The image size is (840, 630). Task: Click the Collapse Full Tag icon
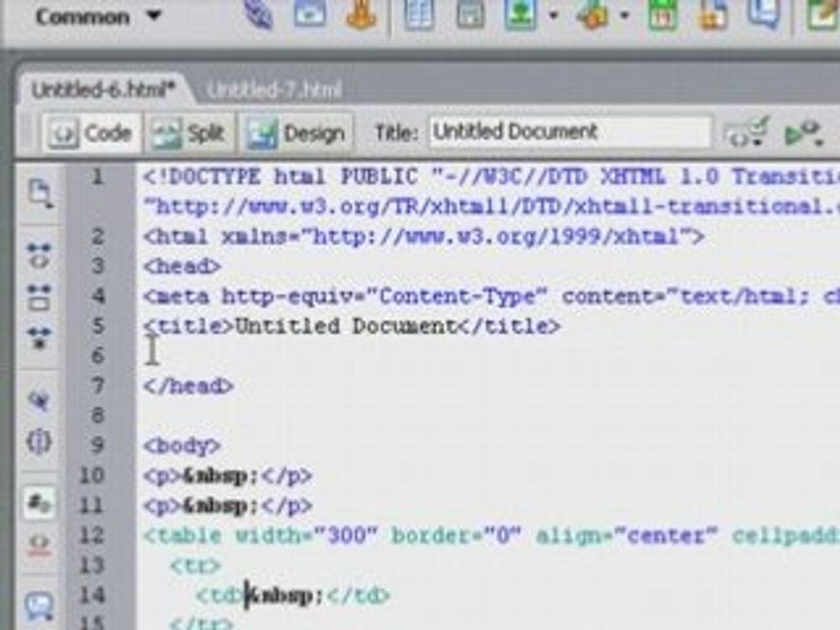coord(38,256)
